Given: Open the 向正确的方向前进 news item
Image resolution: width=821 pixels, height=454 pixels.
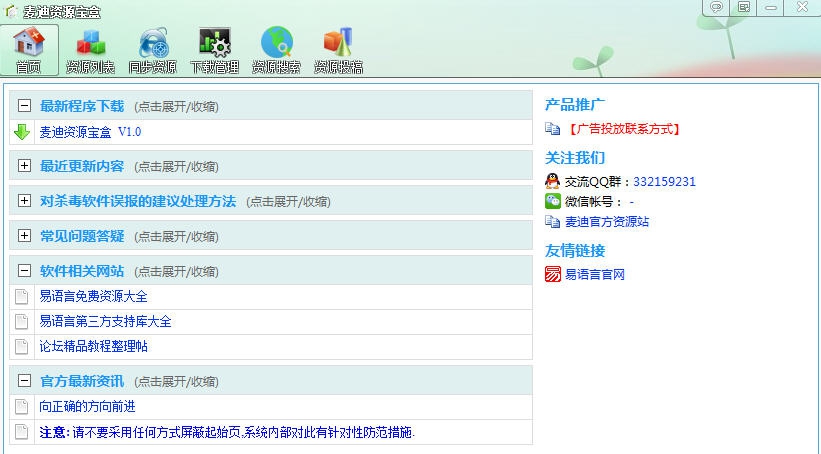Looking at the screenshot, I should tap(87, 406).
